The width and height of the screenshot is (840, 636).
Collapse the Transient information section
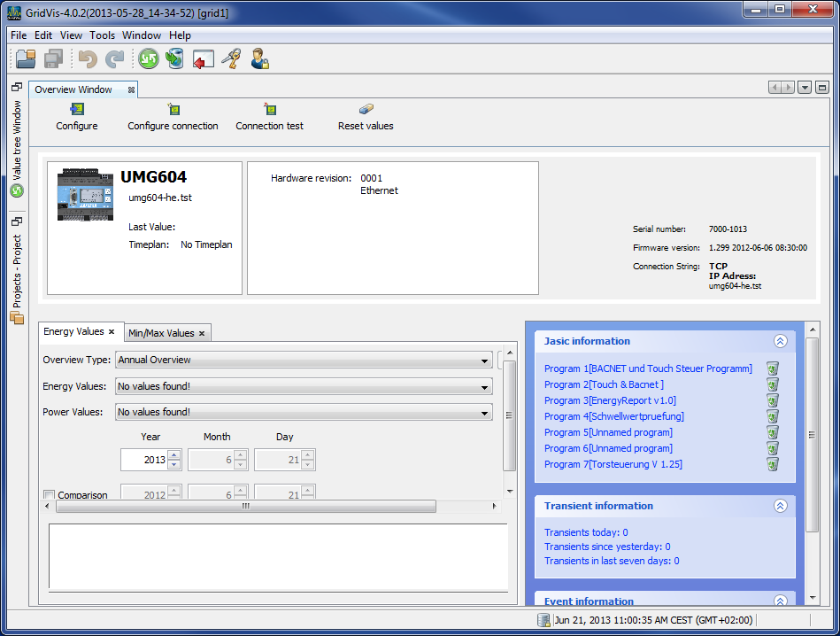coord(780,506)
